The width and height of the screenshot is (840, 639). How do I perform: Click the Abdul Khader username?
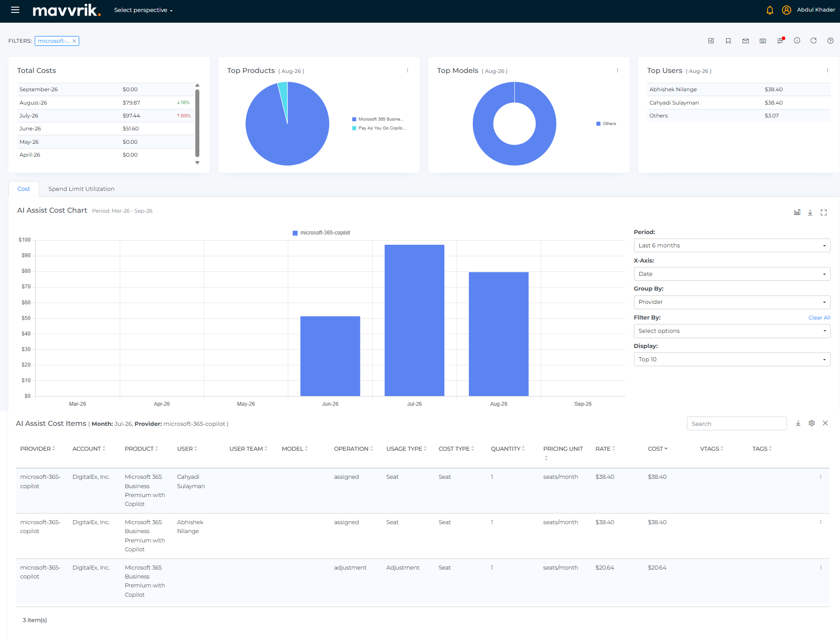click(816, 10)
